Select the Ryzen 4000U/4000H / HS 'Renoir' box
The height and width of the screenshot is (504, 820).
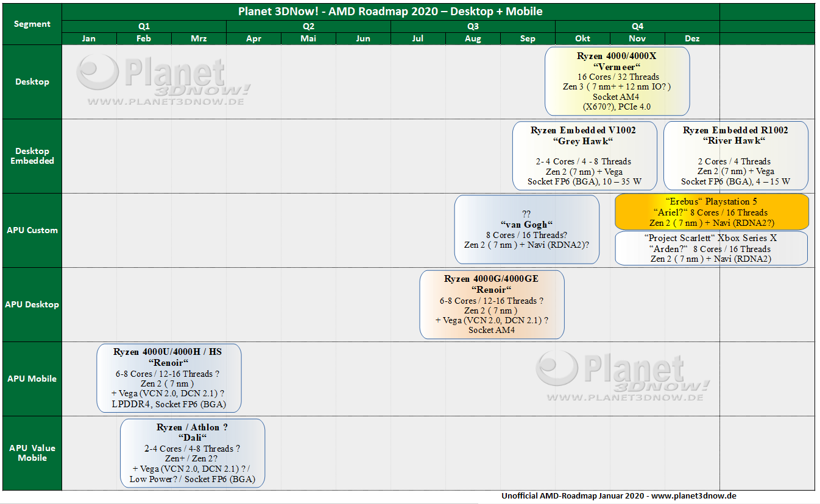coord(169,378)
